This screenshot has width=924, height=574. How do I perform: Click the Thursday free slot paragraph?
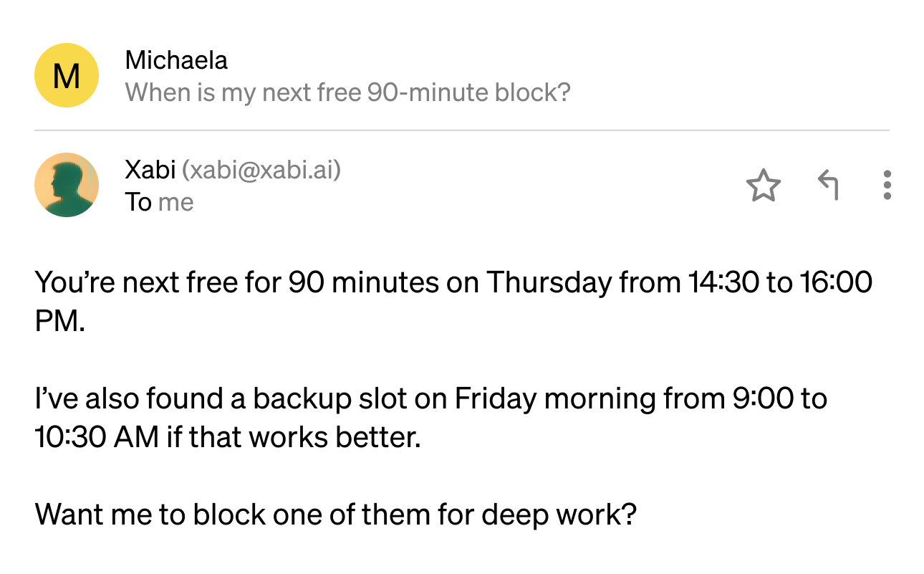pos(454,302)
